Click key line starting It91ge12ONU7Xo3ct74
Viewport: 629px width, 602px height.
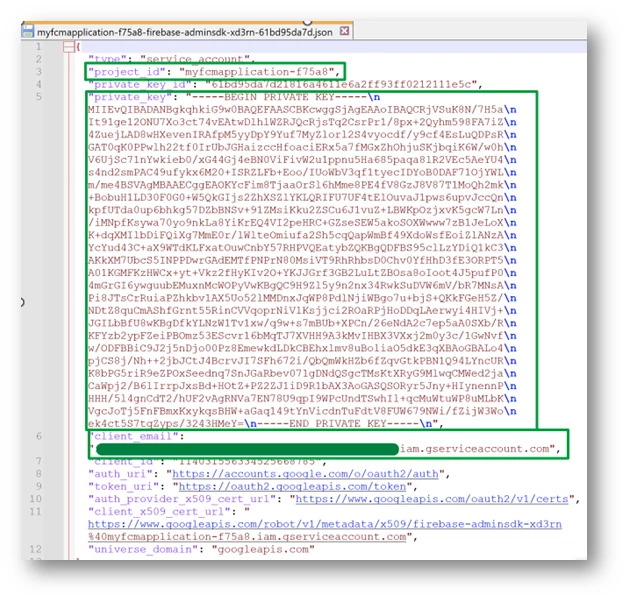click(x=302, y=122)
